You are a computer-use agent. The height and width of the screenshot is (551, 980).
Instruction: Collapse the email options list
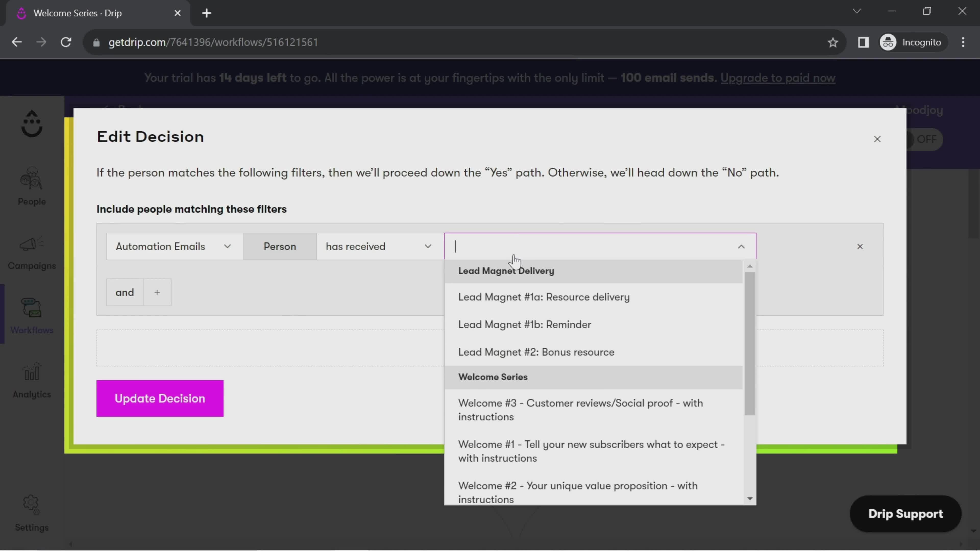pos(741,246)
